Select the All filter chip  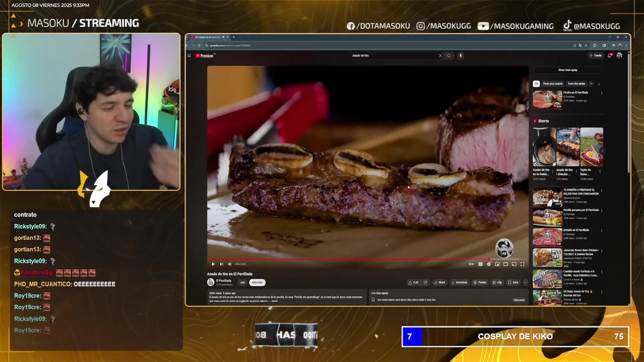click(536, 84)
